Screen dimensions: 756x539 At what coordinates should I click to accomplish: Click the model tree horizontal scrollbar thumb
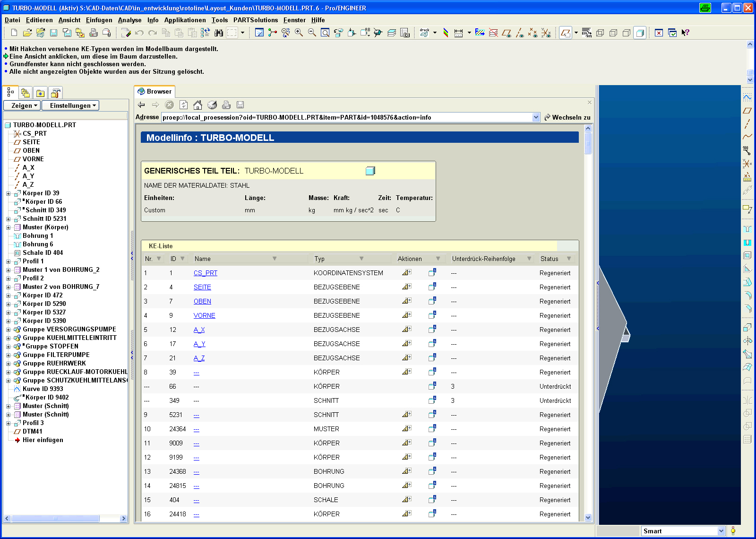click(55, 518)
